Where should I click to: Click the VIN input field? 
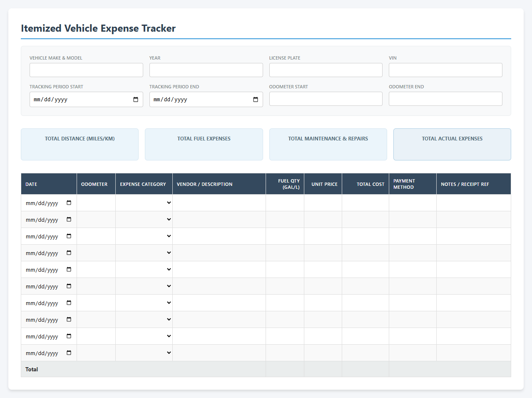tap(445, 70)
